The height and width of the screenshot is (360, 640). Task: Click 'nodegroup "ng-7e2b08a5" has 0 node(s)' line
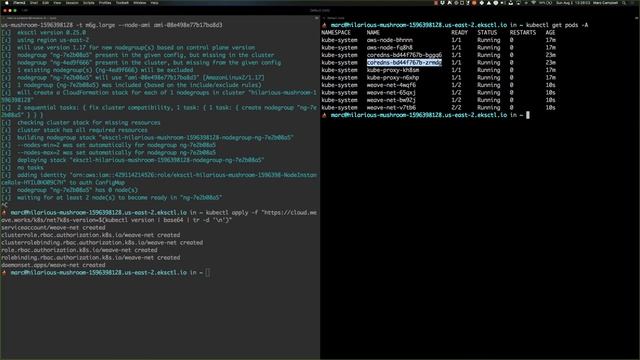point(78,190)
